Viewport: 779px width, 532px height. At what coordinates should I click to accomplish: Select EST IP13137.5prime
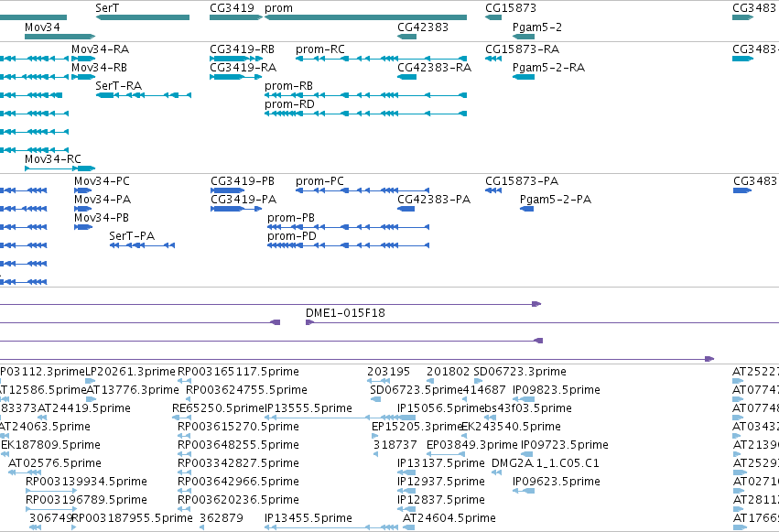point(406,472)
